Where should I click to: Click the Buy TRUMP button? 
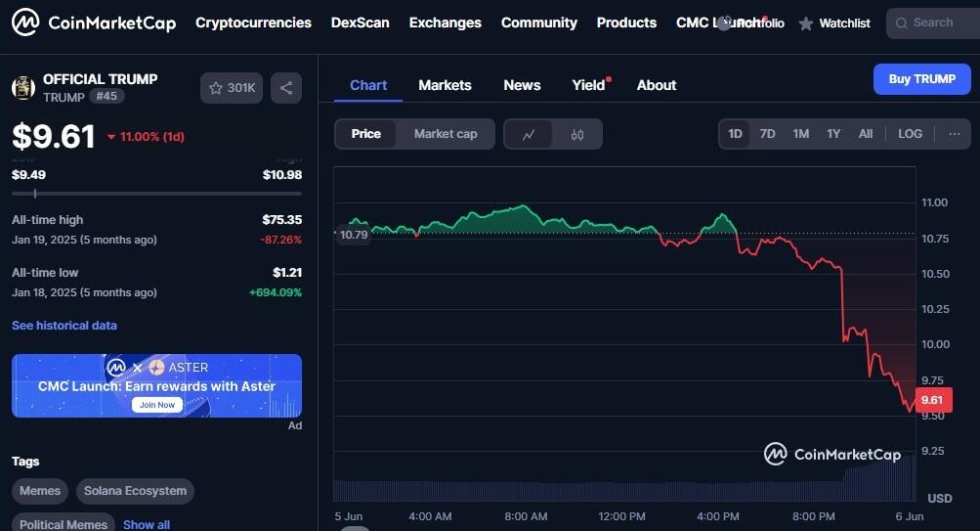click(x=921, y=79)
